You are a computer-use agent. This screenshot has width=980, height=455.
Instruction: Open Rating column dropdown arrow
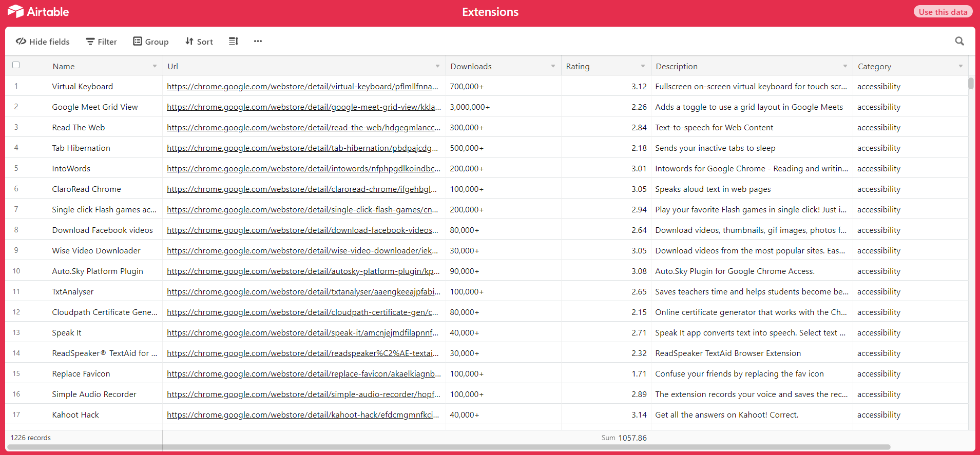643,66
